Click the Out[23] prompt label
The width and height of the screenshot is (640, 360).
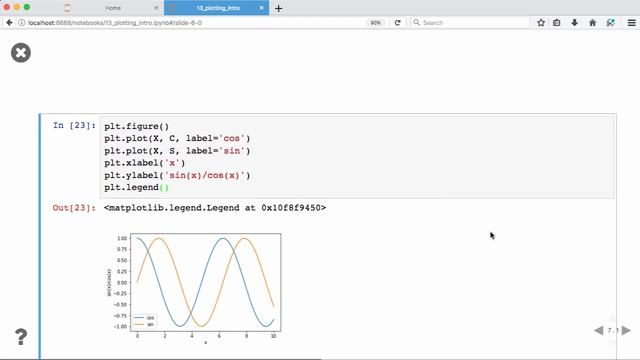(x=74, y=208)
